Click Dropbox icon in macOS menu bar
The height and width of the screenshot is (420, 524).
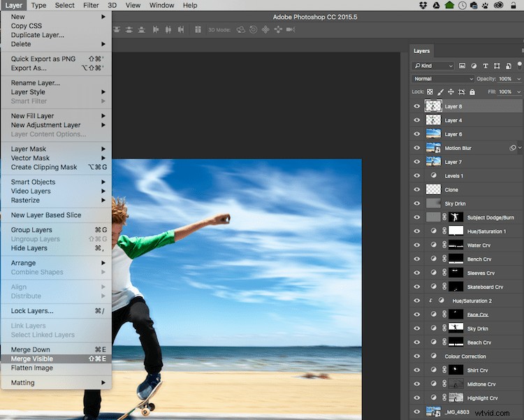pyautogui.click(x=423, y=6)
